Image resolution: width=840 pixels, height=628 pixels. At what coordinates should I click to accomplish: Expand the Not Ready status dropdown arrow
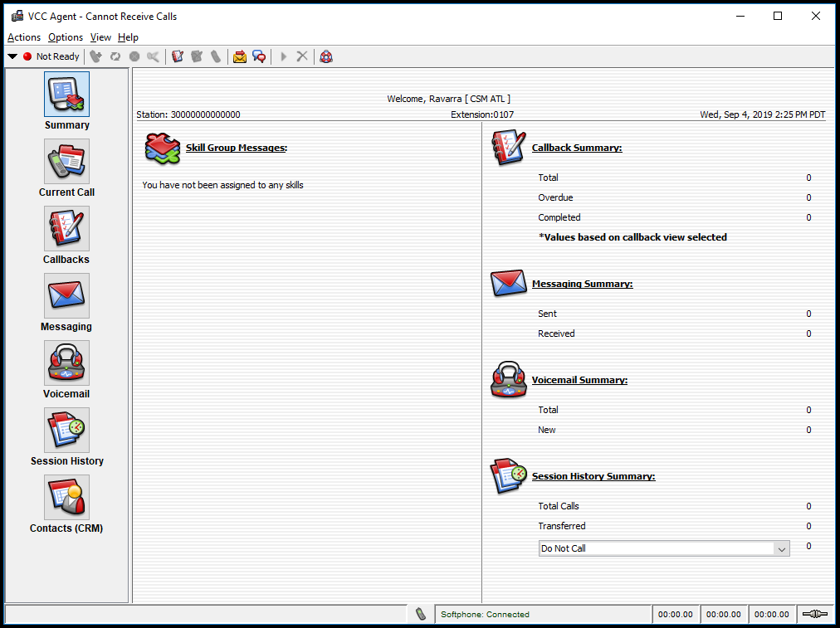tap(12, 56)
